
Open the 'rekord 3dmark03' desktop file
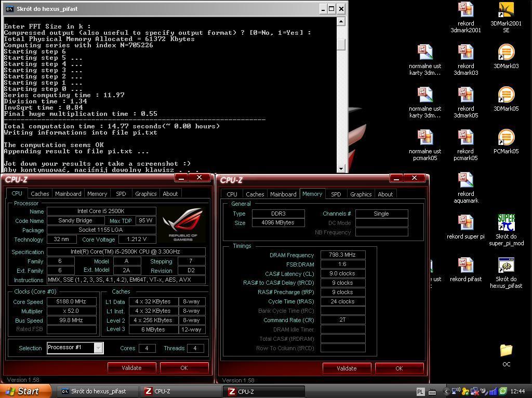(465, 60)
